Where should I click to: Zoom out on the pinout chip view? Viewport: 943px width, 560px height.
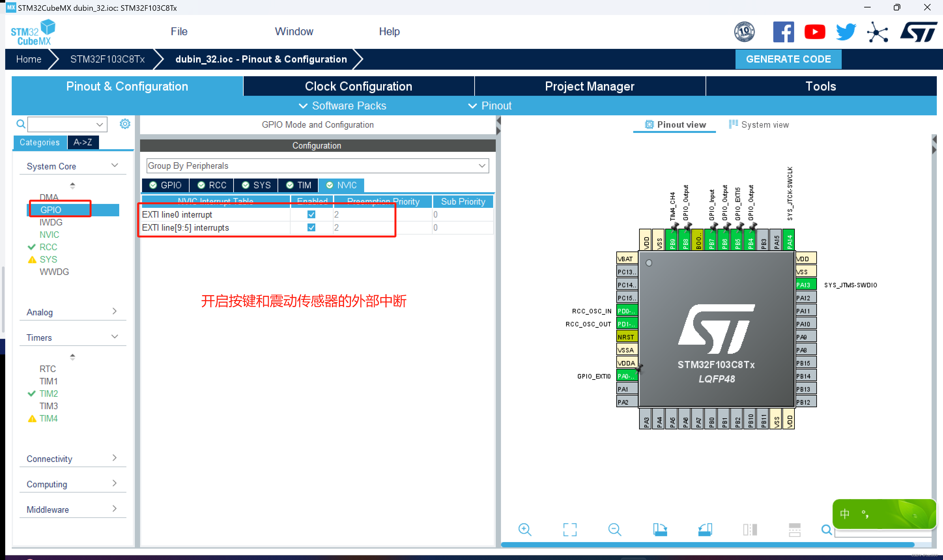click(614, 529)
